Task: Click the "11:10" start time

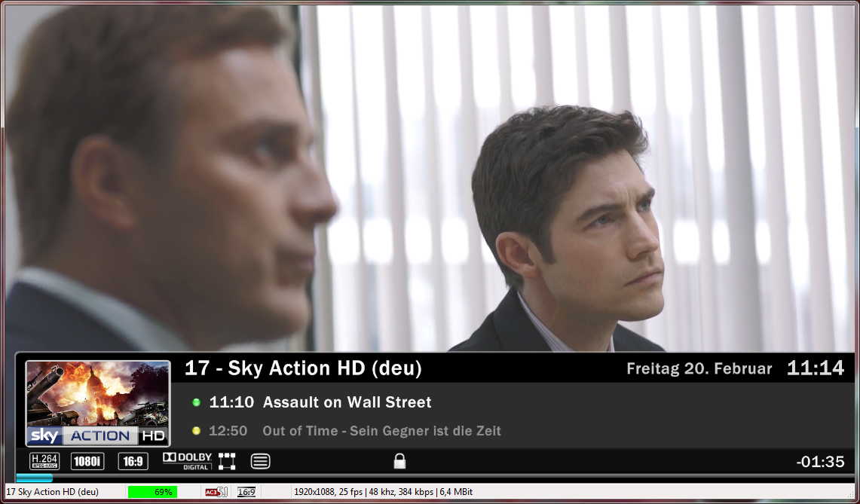Action: 231,402
